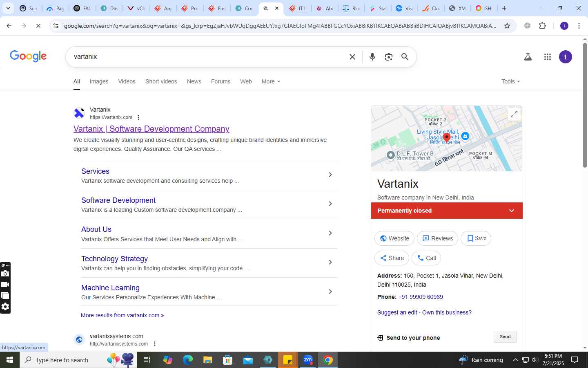Open a new browser tab
The image size is (588, 368).
click(504, 8)
